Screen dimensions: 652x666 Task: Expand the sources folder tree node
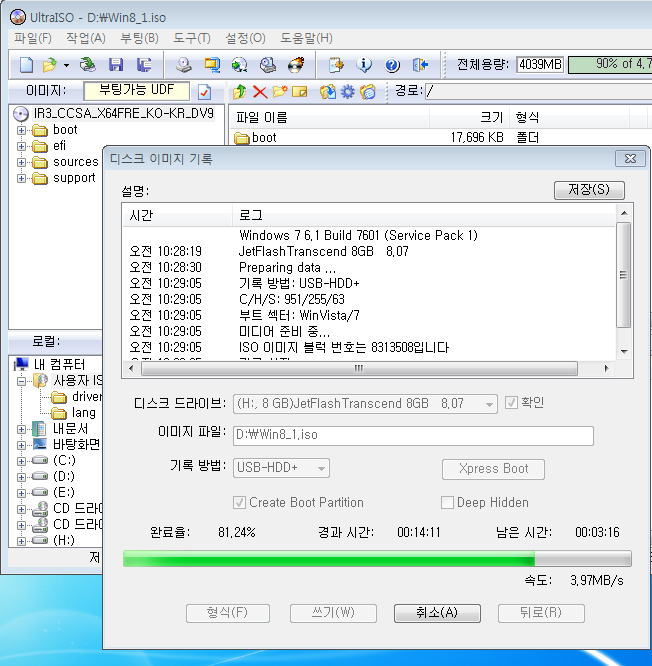[x=21, y=162]
